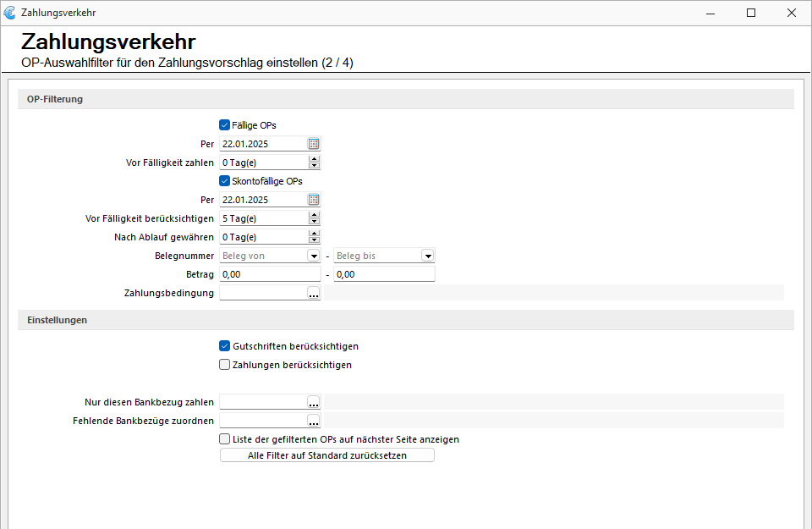Open calendar picker for Skontofällige OPs date
812x529 pixels.
(314, 200)
